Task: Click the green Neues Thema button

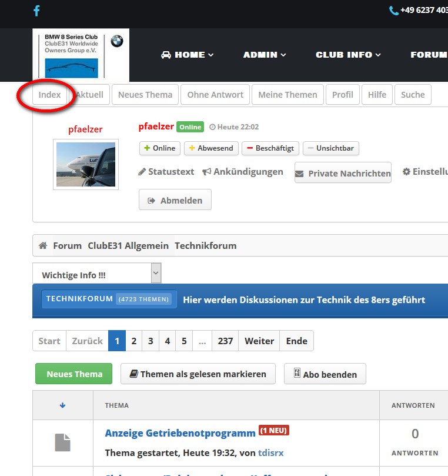Action: [x=74, y=374]
